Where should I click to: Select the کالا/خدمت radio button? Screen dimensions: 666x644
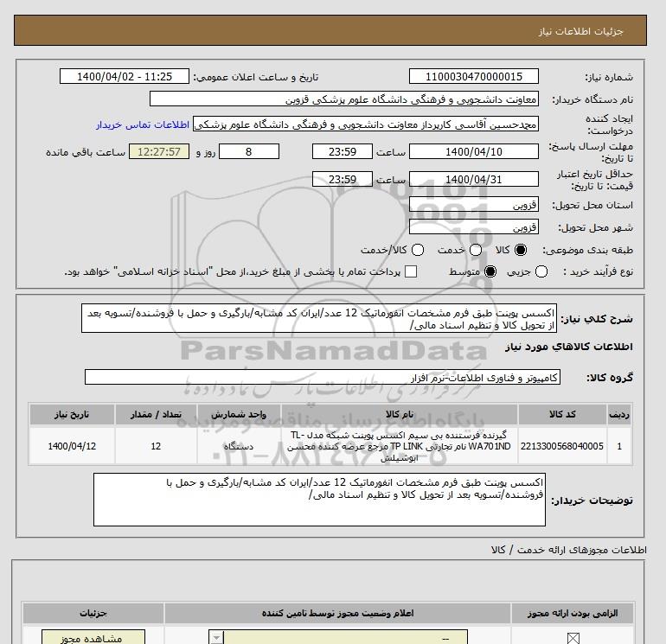coord(418,250)
